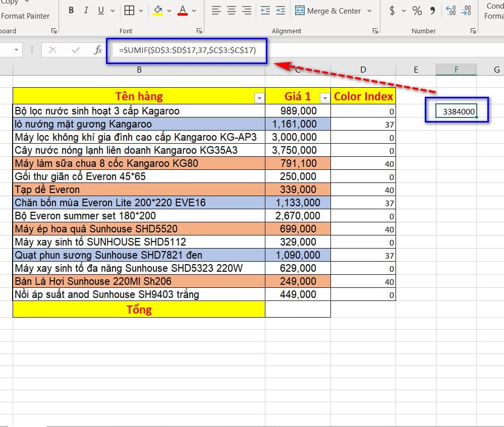Open the font color dropdown arrow

coord(194,11)
